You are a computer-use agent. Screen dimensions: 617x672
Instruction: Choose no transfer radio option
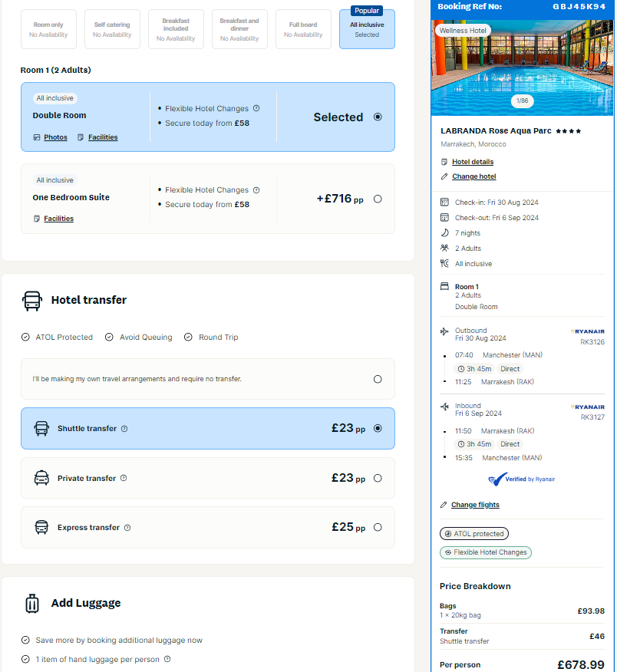[x=378, y=379]
